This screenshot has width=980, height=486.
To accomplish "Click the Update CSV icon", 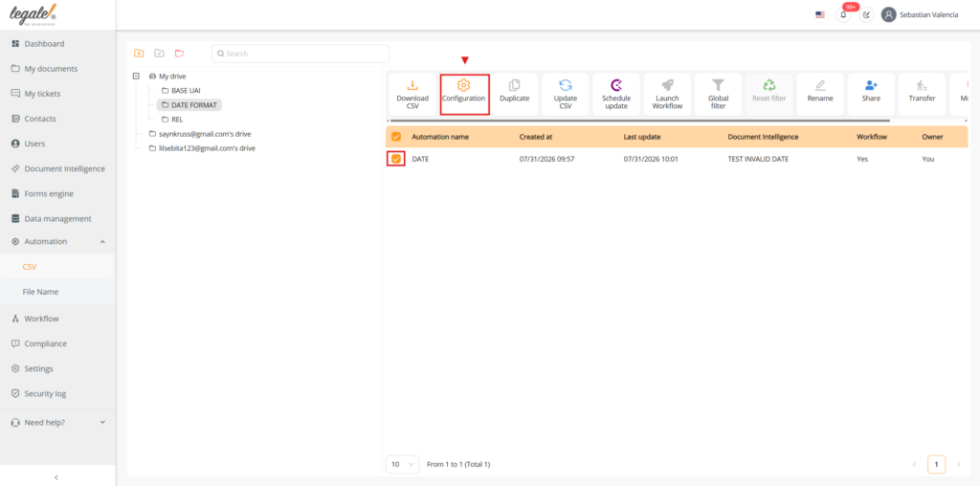I will tap(566, 95).
